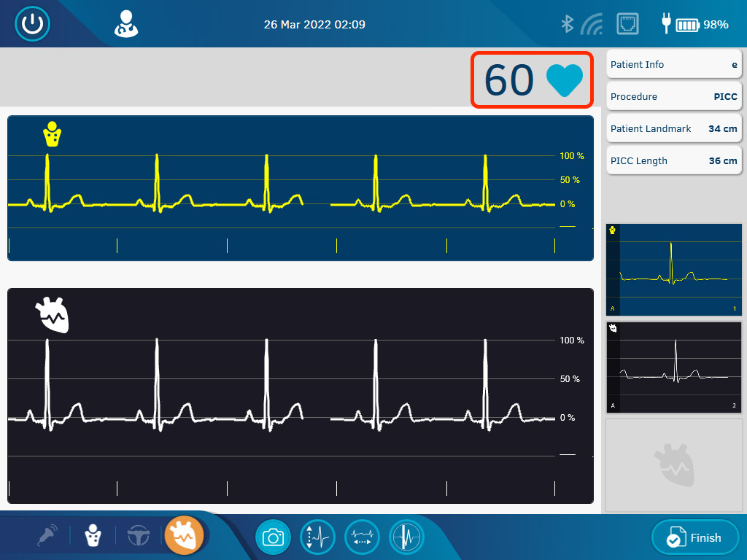The image size is (747, 560).
Task: Edit the PICC Length 36 cm value
Action: pyautogui.click(x=673, y=160)
